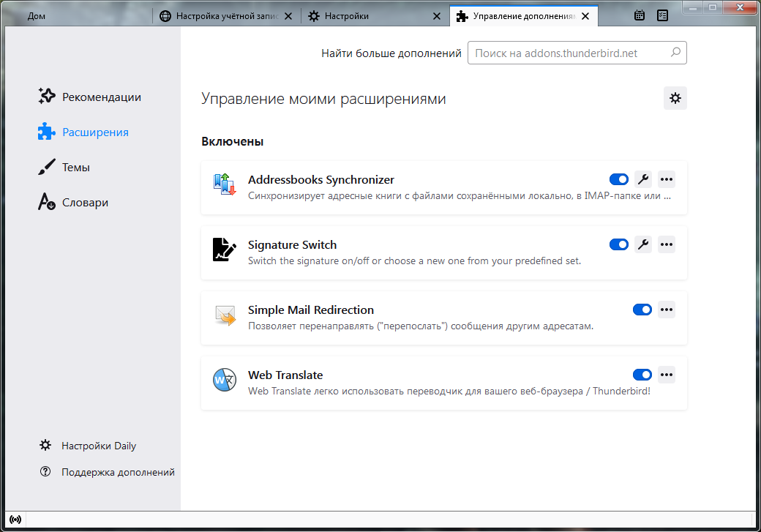The width and height of the screenshot is (761, 532).
Task: Open Signature Switch preferences via wrench icon
Action: pyautogui.click(x=642, y=244)
